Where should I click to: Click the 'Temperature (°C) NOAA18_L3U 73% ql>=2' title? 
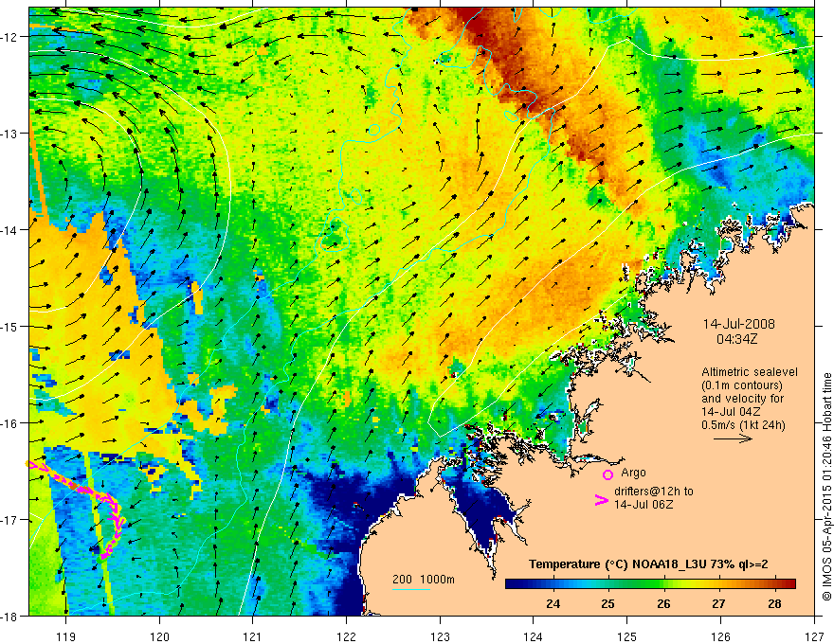tap(648, 564)
